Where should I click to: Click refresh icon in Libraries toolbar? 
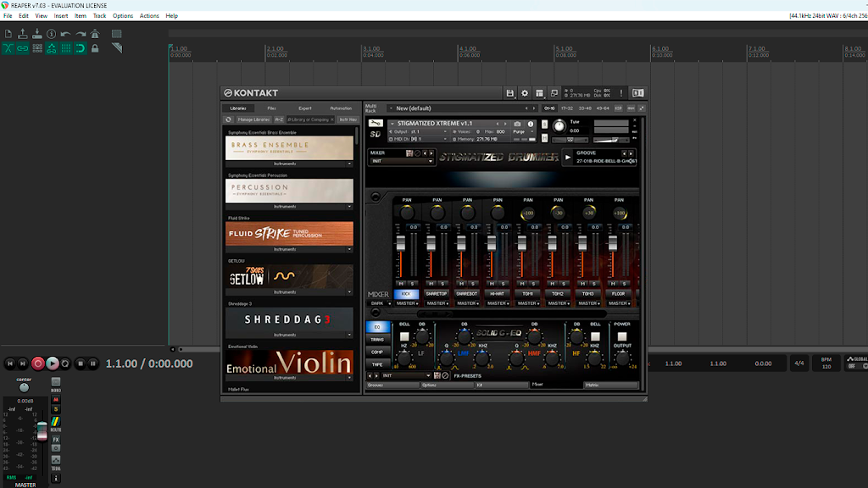point(228,119)
